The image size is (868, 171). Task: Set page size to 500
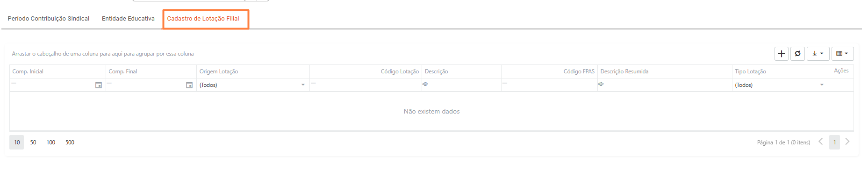click(70, 142)
